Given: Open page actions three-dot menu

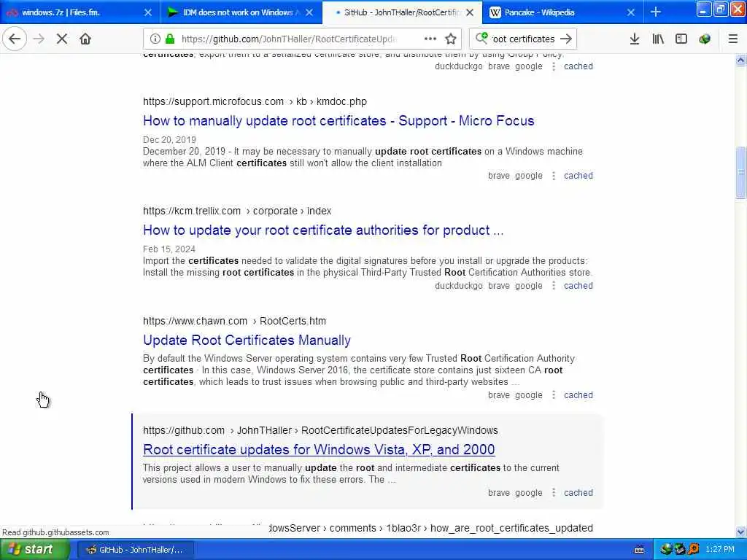Looking at the screenshot, I should [x=430, y=39].
